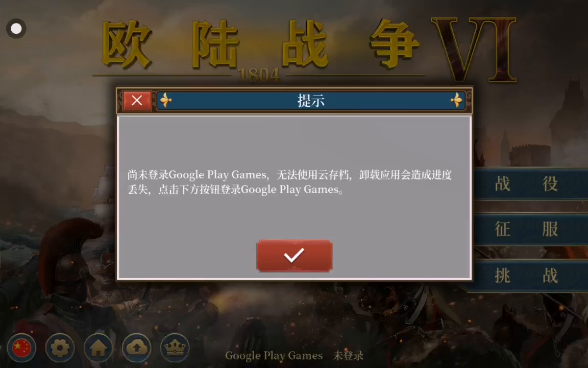Tap the house-shaped home icon
This screenshot has width=588, height=368.
click(x=98, y=348)
